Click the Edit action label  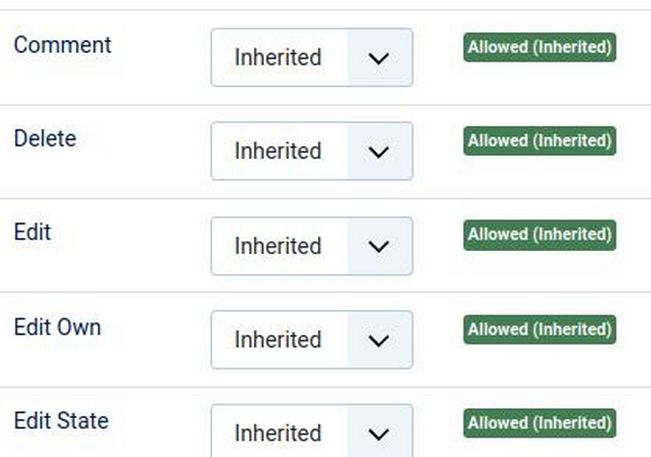(x=32, y=233)
